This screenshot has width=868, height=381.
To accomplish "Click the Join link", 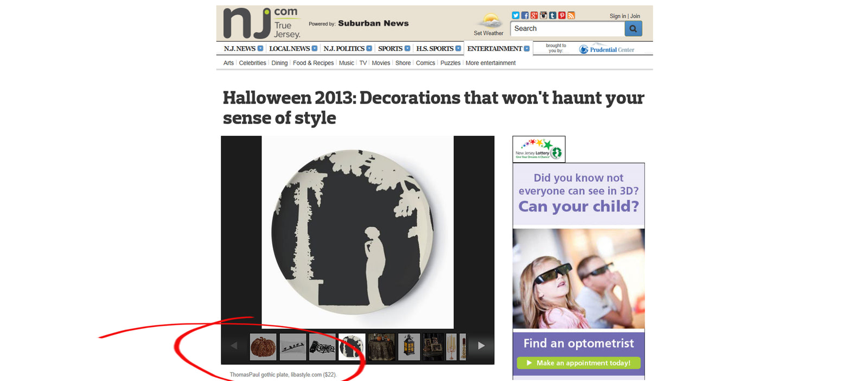I will [635, 16].
